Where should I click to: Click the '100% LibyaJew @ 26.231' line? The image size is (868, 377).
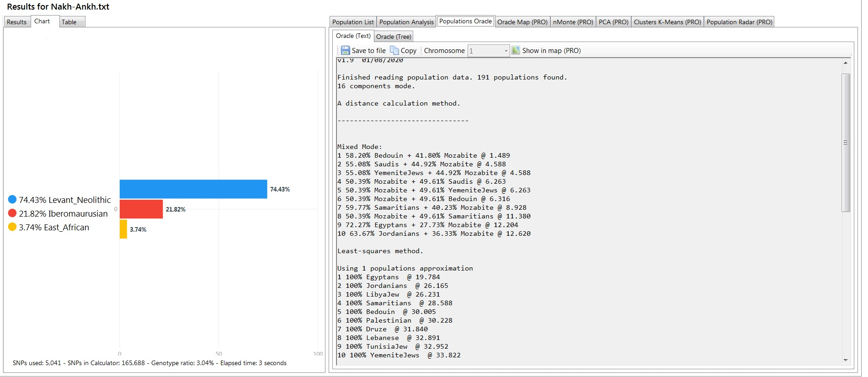click(x=389, y=294)
